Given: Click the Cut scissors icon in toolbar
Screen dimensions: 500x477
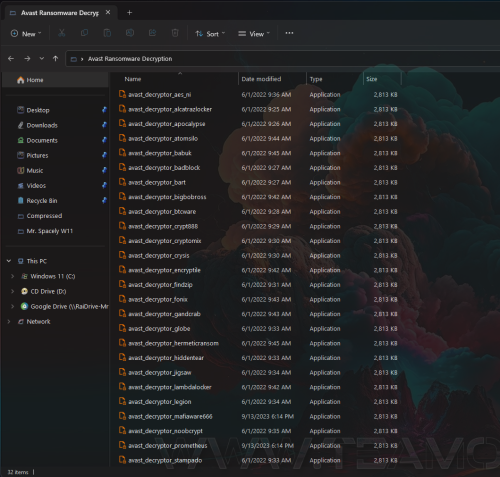Looking at the screenshot, I should click(62, 33).
